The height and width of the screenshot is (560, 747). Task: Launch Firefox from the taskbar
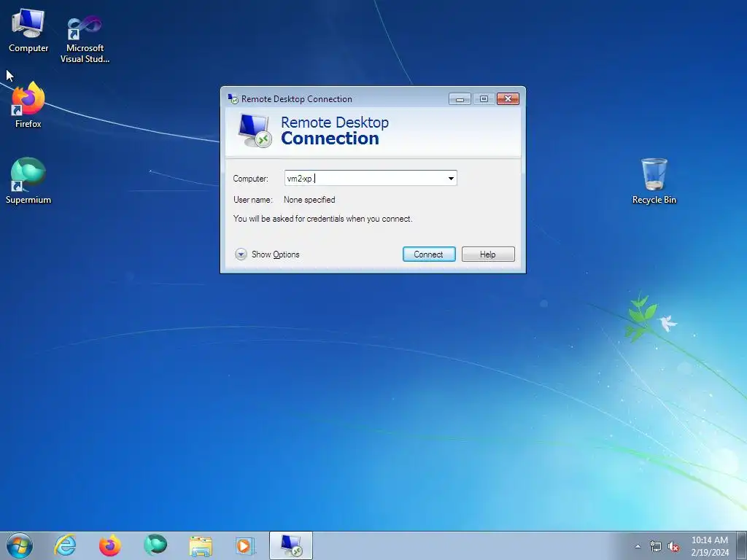110,545
